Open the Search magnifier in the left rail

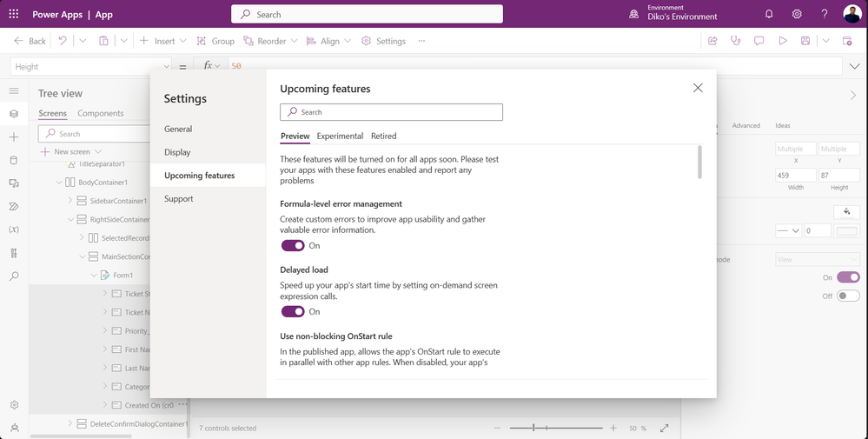point(14,276)
